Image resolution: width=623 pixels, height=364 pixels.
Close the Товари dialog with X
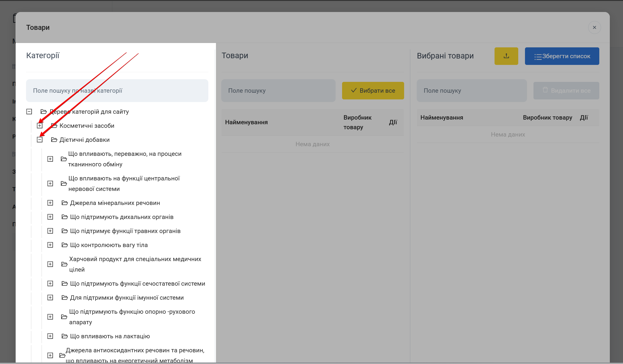click(x=594, y=27)
